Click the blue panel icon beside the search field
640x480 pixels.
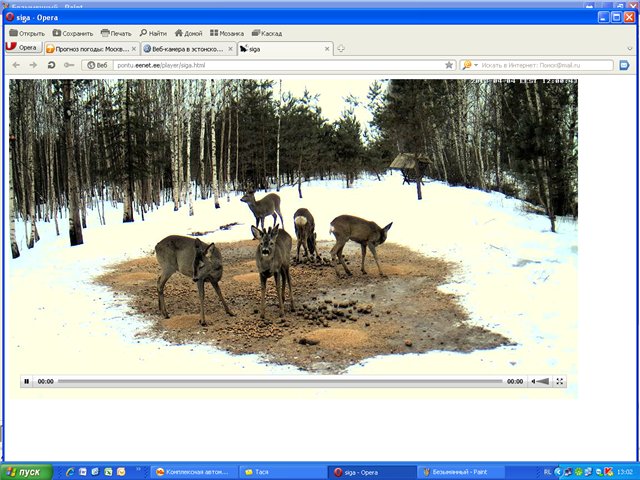click(x=624, y=65)
